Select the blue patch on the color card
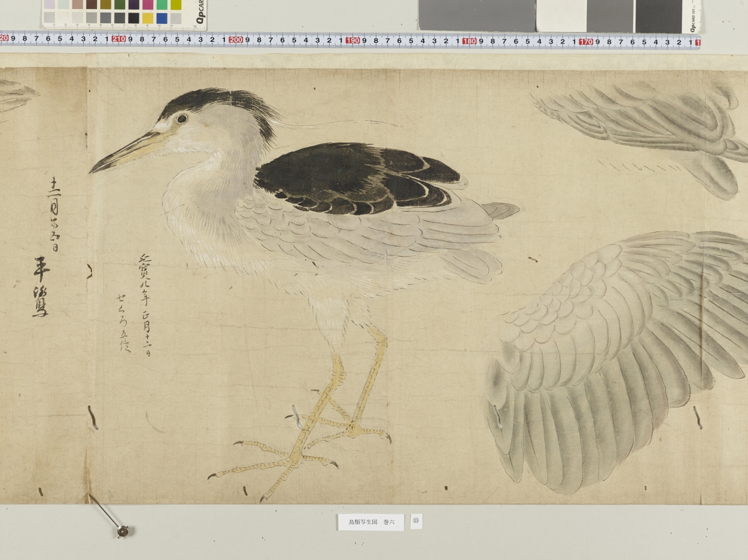 tap(162, 18)
